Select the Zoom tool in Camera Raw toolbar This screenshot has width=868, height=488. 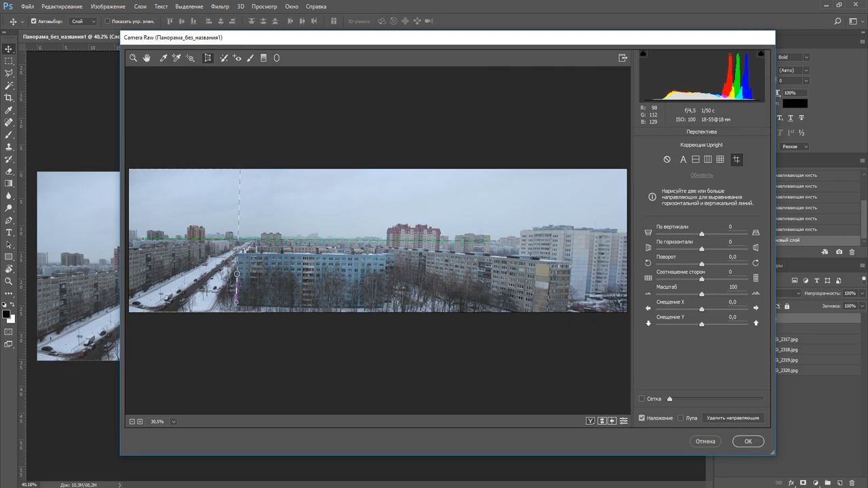coord(134,58)
